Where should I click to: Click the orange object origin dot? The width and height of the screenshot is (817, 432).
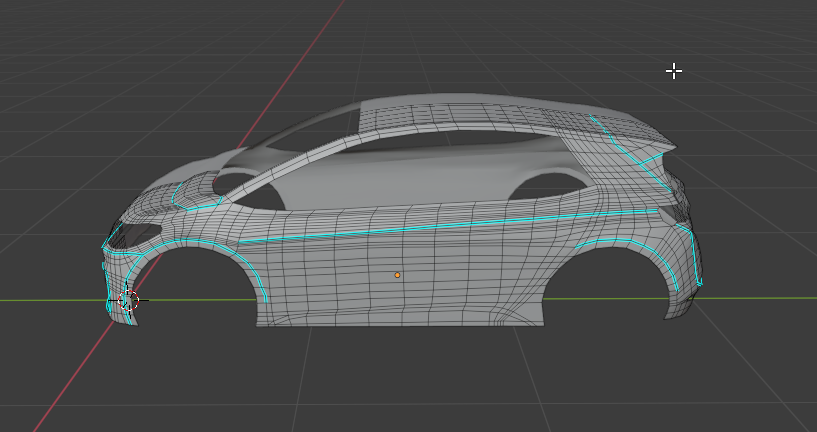[x=397, y=275]
